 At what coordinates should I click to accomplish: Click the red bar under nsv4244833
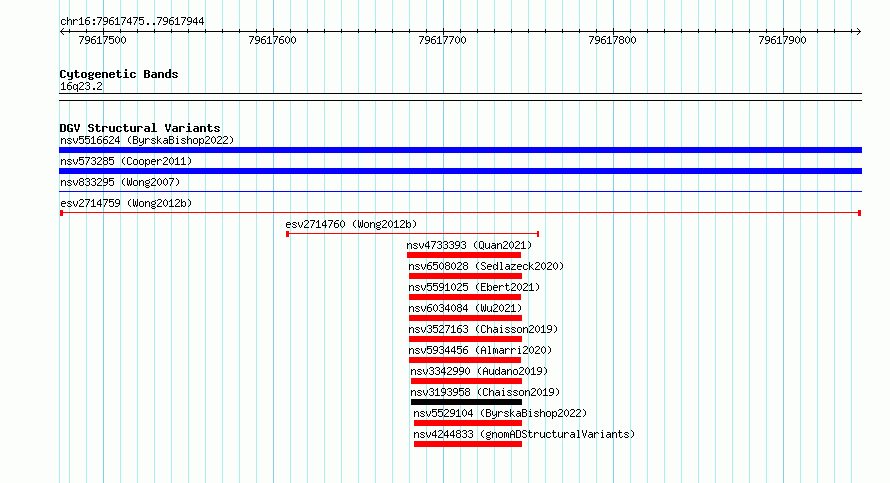468,444
